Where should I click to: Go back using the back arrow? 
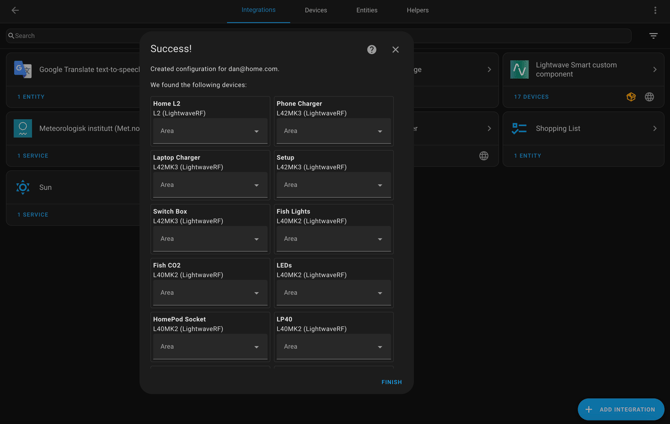click(15, 10)
